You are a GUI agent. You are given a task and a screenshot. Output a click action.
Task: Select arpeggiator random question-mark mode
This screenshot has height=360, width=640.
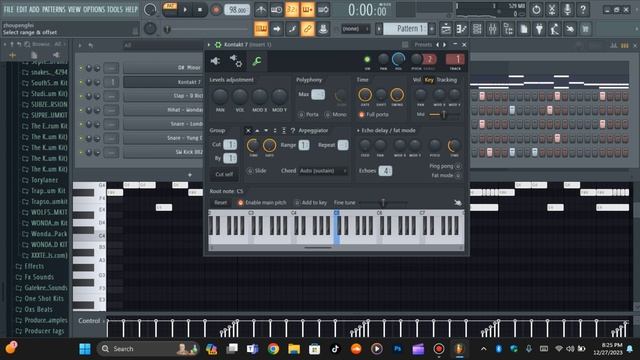pyautogui.click(x=293, y=131)
